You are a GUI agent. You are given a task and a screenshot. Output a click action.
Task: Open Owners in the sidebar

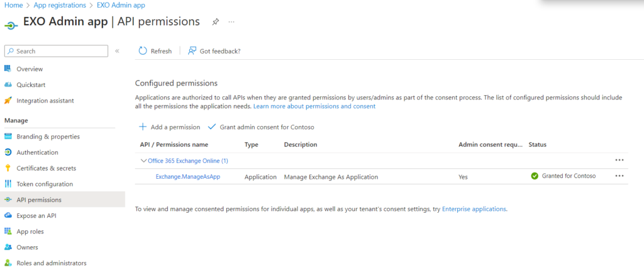[x=27, y=247]
